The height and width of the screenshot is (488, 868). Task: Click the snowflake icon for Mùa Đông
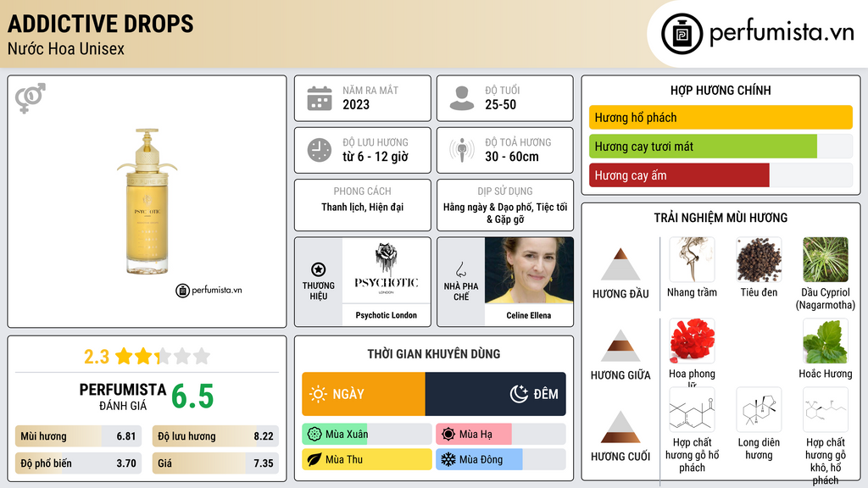(448, 459)
